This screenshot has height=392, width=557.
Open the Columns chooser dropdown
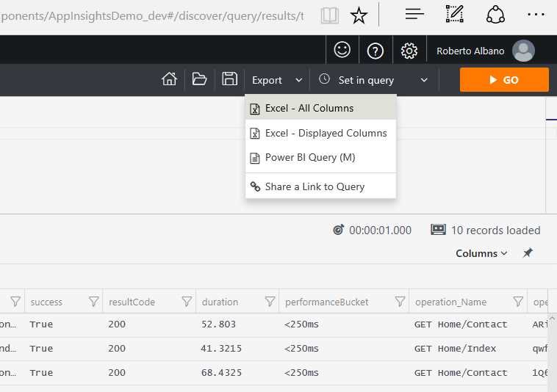point(481,253)
